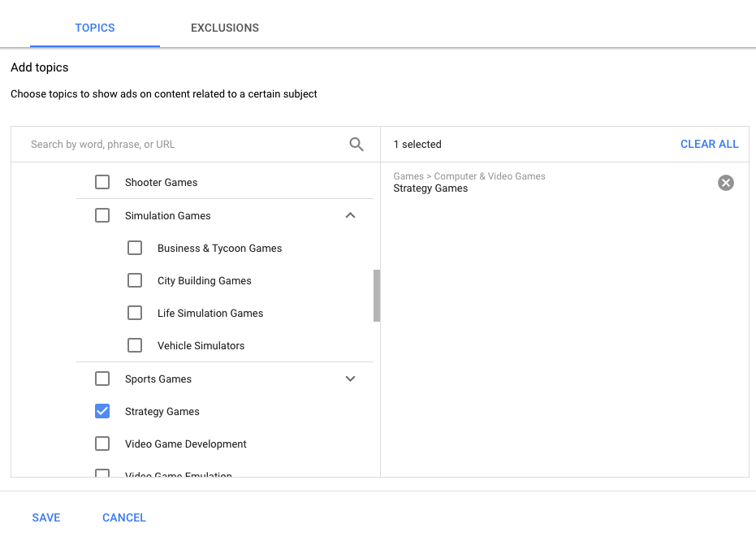Toggle the Sports Games checkbox
The image size is (756, 541).
coord(102,379)
